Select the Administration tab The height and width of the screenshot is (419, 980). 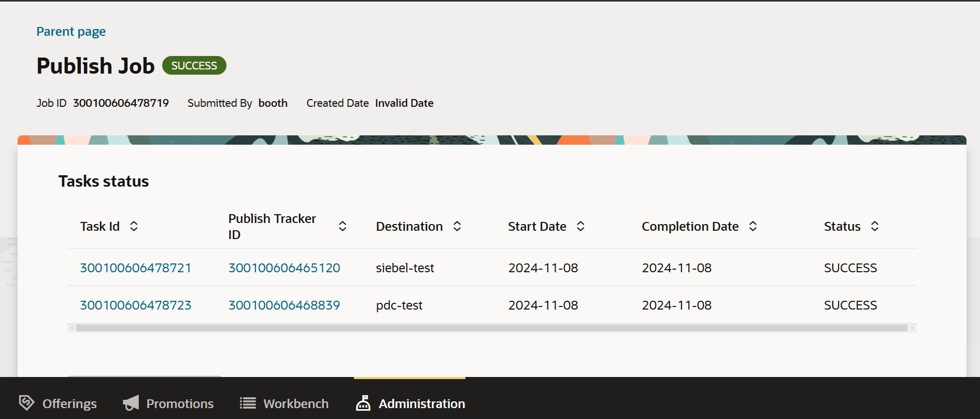pos(410,403)
